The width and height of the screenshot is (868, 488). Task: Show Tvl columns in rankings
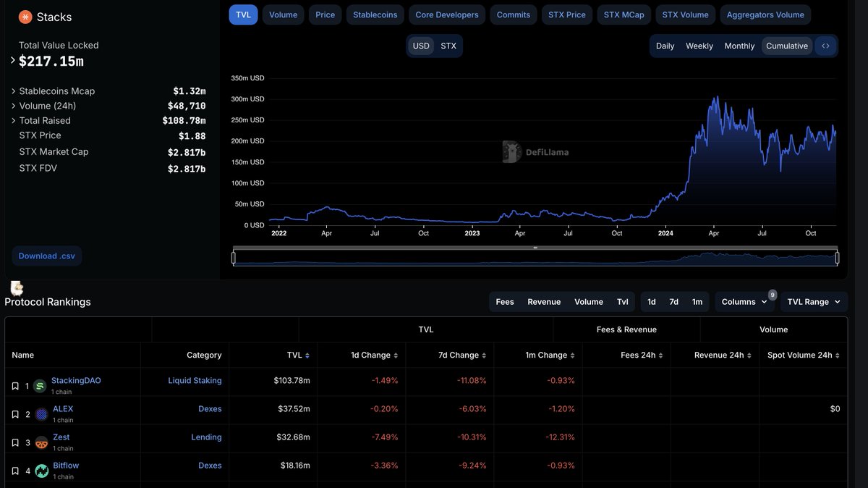(x=623, y=302)
